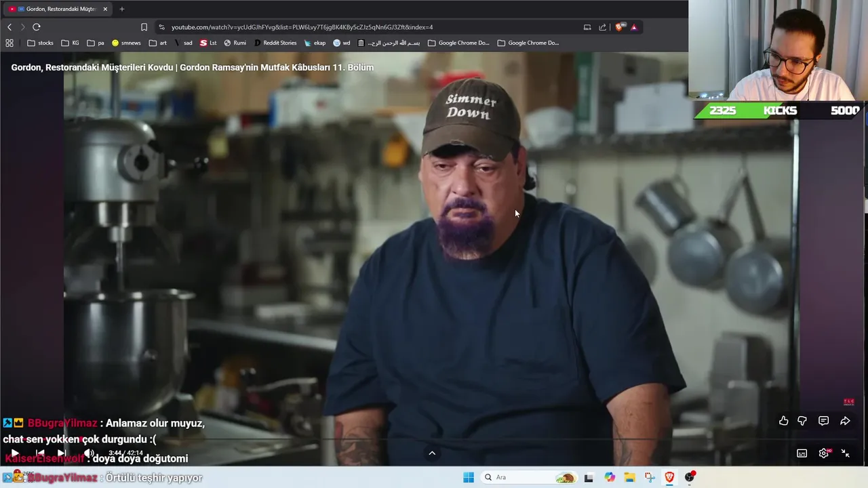Open the apps grid in the bookmarks bar
This screenshot has height=488, width=868.
click(x=9, y=43)
